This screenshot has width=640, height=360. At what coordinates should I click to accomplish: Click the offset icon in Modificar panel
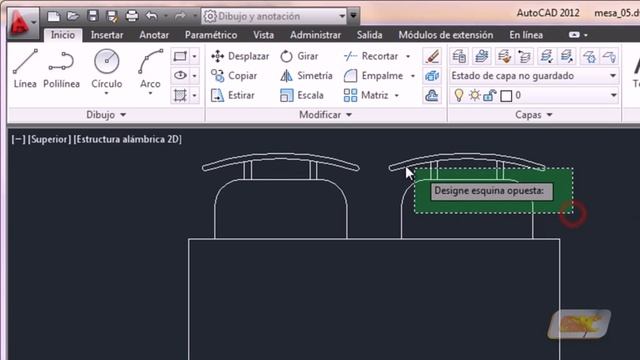coord(432,95)
